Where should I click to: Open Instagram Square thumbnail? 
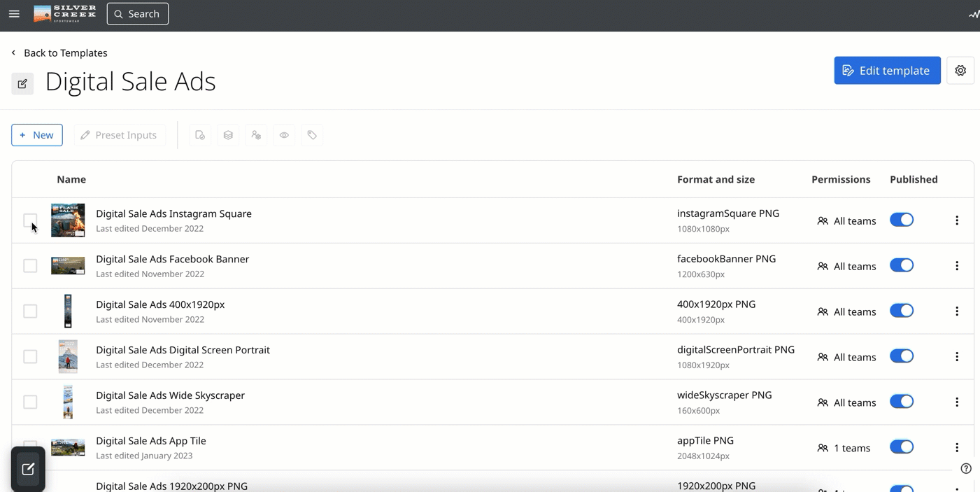pyautogui.click(x=68, y=220)
